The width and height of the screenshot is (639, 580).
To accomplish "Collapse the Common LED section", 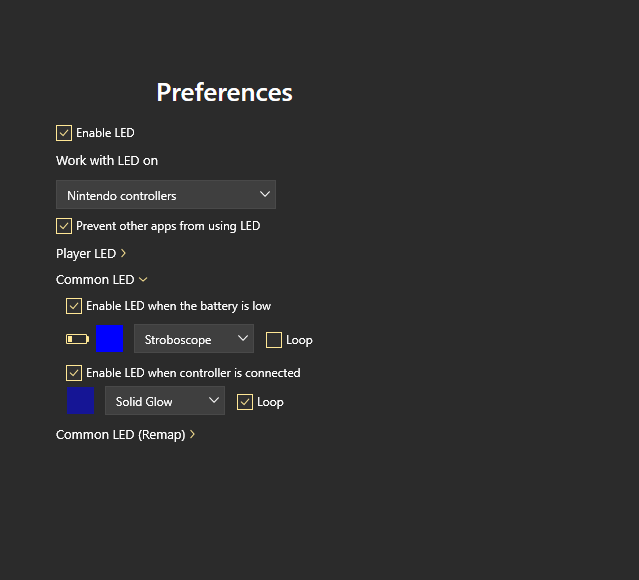I will pyautogui.click(x=95, y=280).
